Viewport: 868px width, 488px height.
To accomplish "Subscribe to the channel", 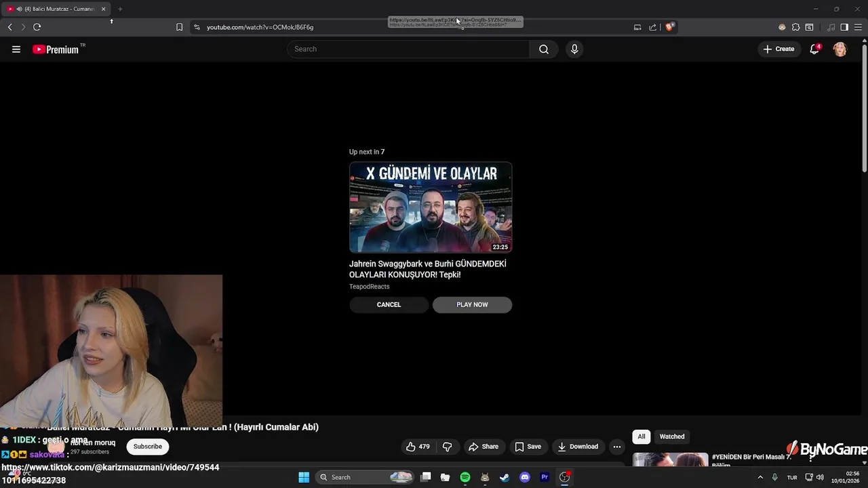I will (x=148, y=447).
